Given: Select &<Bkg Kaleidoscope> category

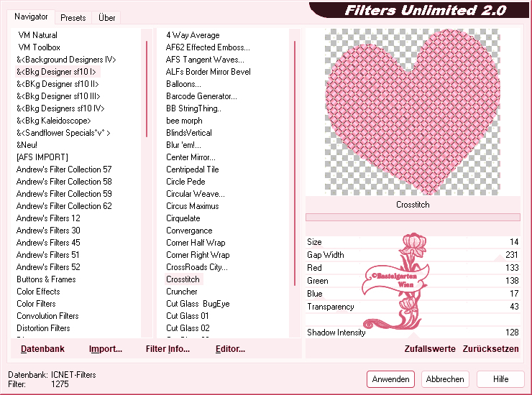Looking at the screenshot, I should pyautogui.click(x=54, y=121).
